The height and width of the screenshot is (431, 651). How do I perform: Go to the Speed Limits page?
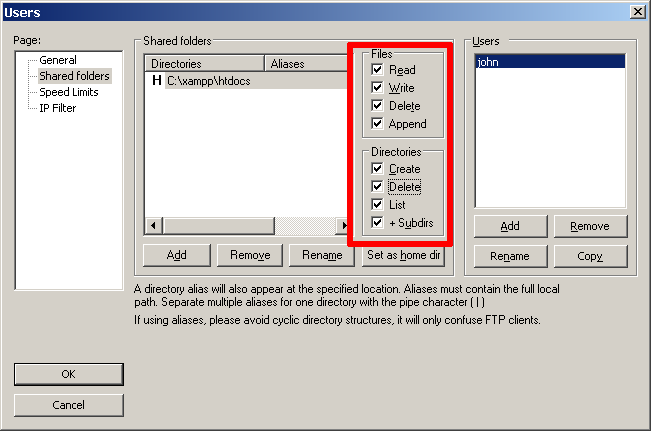[x=68, y=92]
